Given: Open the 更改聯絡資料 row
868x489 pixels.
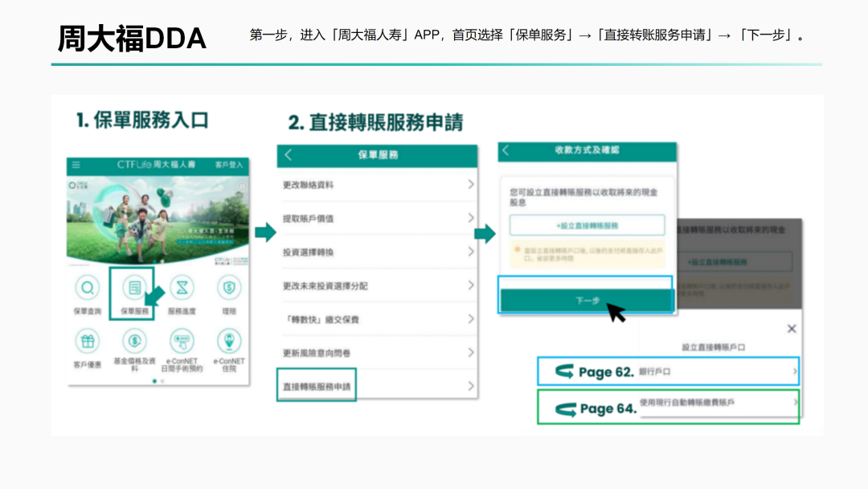Looking at the screenshot, I should (377, 185).
